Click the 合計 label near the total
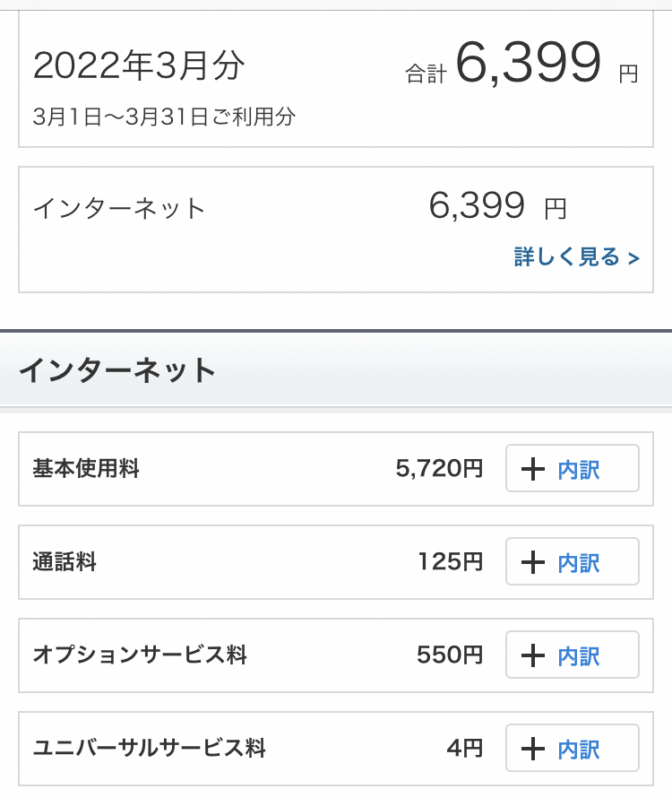 pyautogui.click(x=426, y=75)
